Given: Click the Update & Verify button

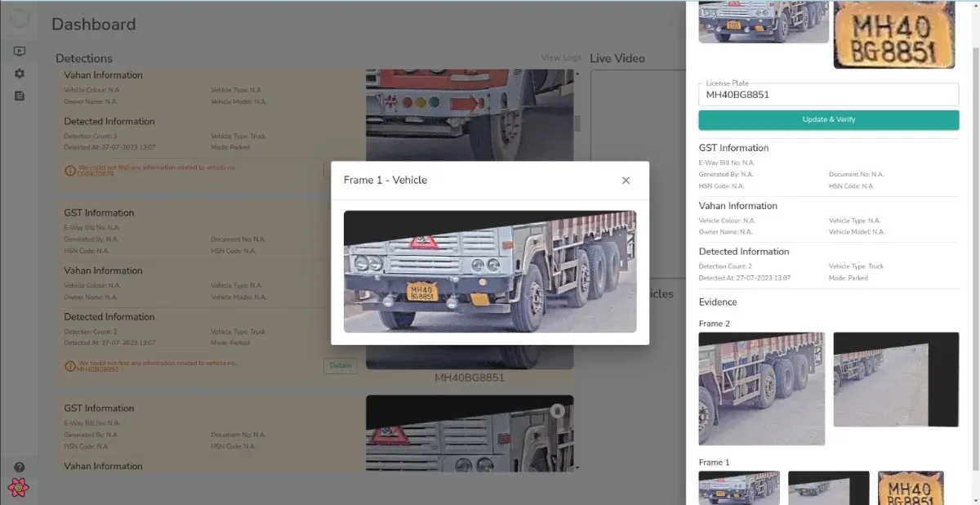Looking at the screenshot, I should [829, 119].
